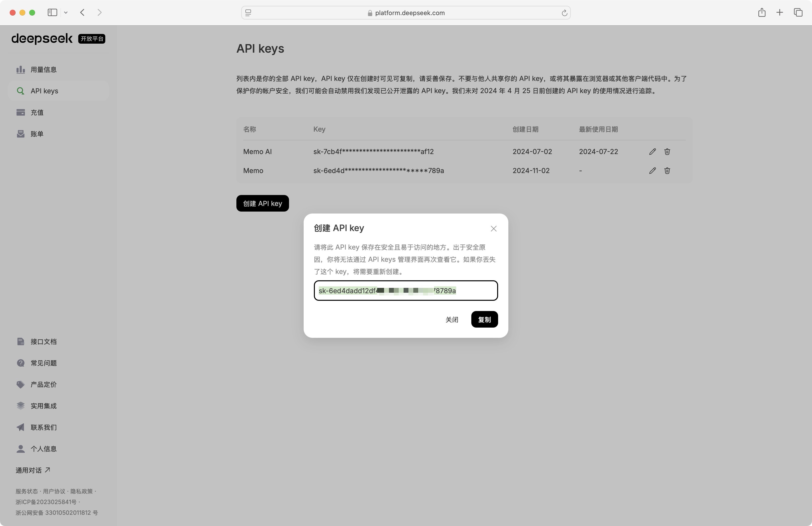Click the 2024-11-02 creation date
Screen dimensions: 812x526
coord(531,171)
